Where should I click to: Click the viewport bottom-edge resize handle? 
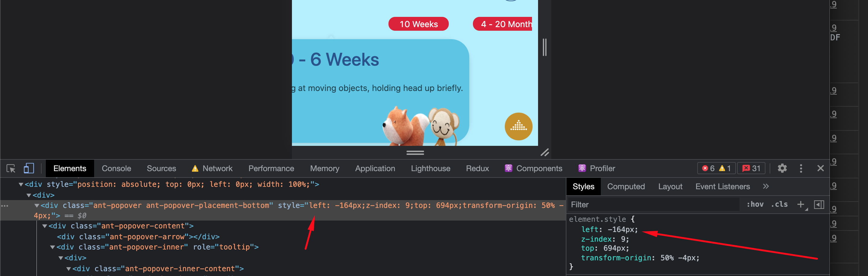click(x=415, y=152)
